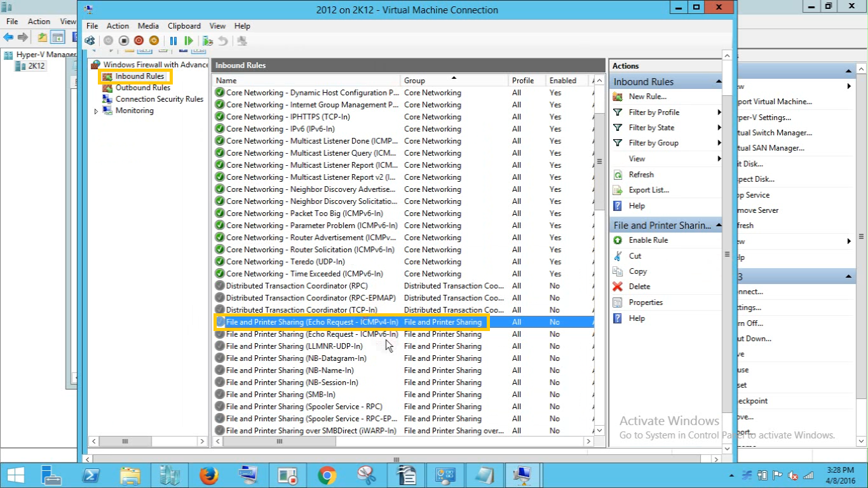Viewport: 868px width, 488px height.
Task: Select Outbound Rules in the tree
Action: (142, 88)
